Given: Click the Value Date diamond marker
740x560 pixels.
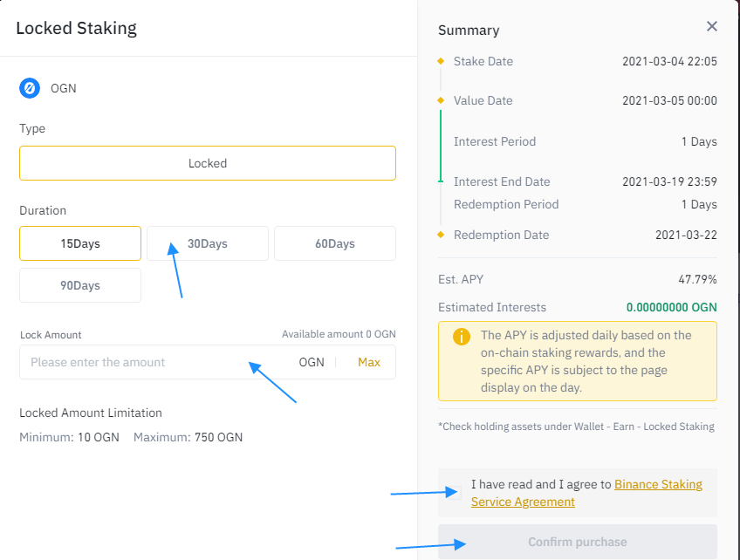Looking at the screenshot, I should (x=441, y=100).
